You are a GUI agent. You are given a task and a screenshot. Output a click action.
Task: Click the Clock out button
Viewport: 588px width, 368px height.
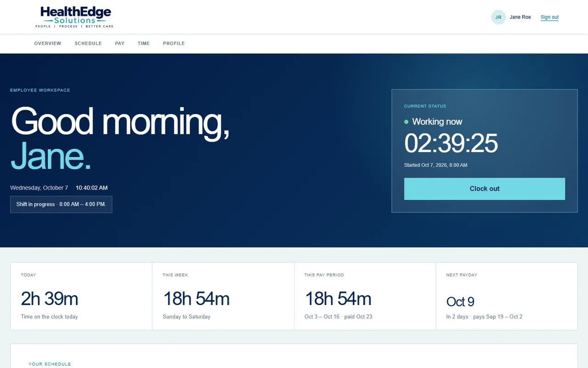coord(485,189)
